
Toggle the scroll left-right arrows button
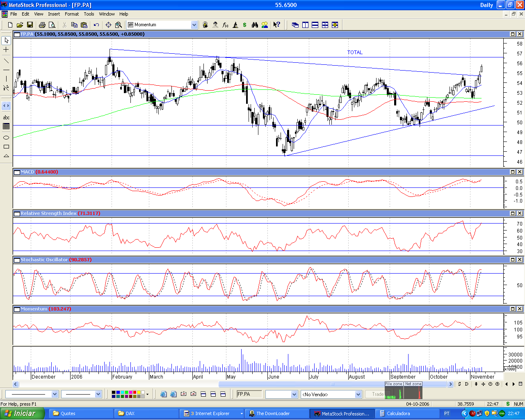click(6, 106)
